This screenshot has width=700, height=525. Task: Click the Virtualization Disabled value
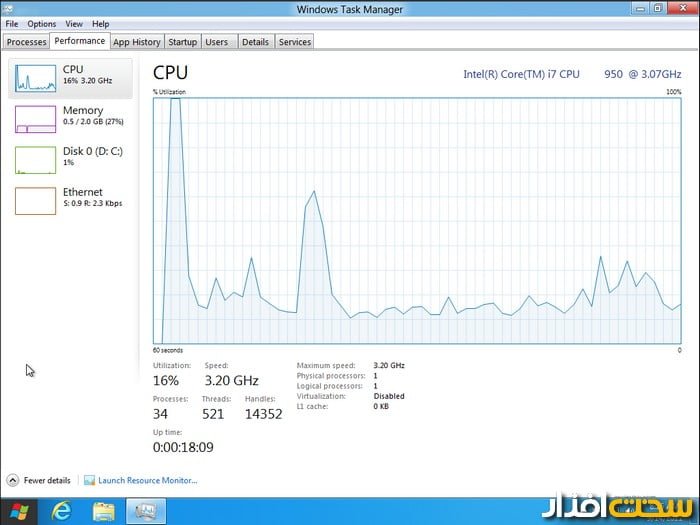click(389, 396)
